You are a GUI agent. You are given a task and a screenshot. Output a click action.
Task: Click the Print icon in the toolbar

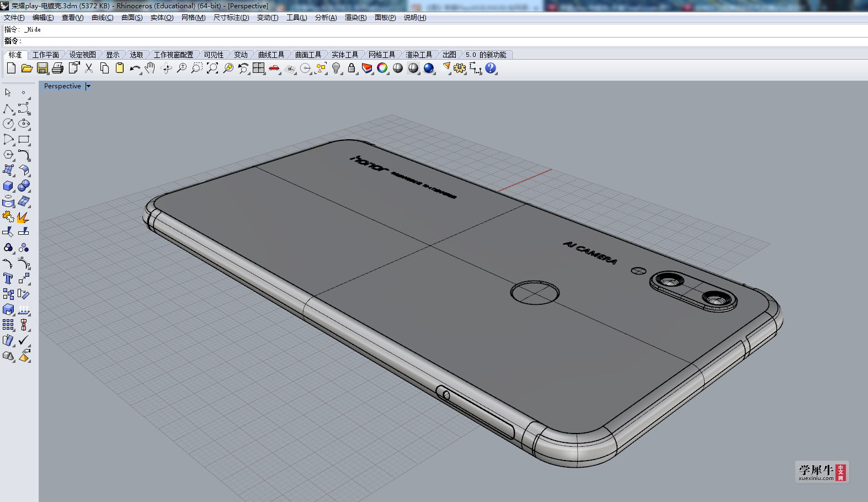[57, 68]
